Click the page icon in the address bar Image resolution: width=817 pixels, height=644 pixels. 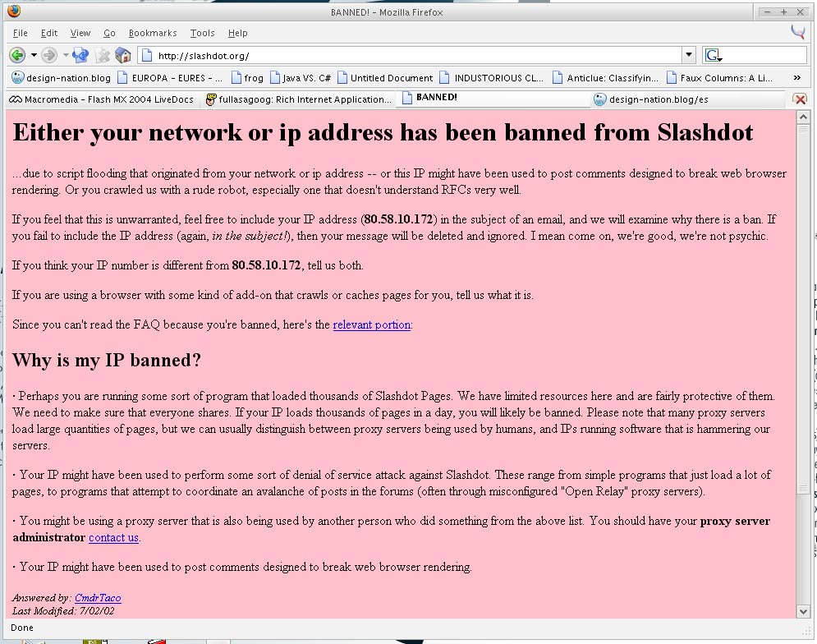pos(147,55)
